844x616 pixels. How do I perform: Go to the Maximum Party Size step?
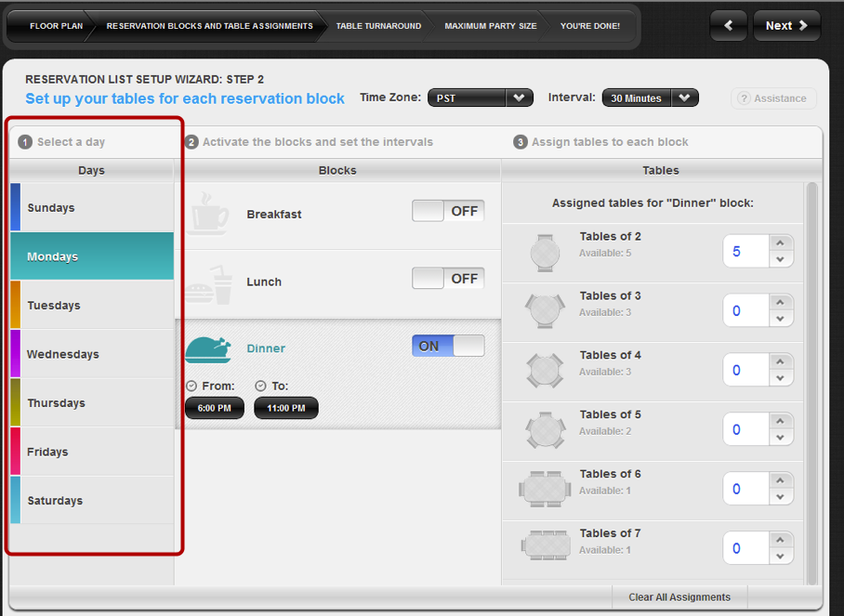[491, 26]
